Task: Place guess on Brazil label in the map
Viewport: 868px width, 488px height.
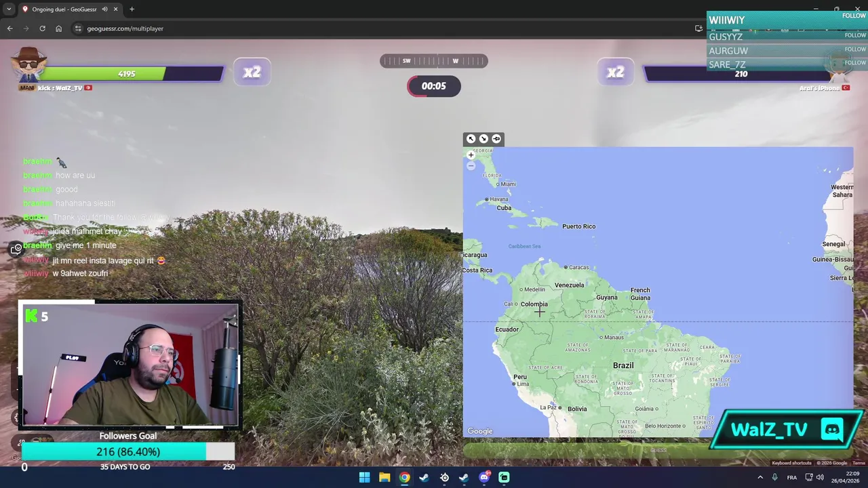Action: (x=623, y=365)
